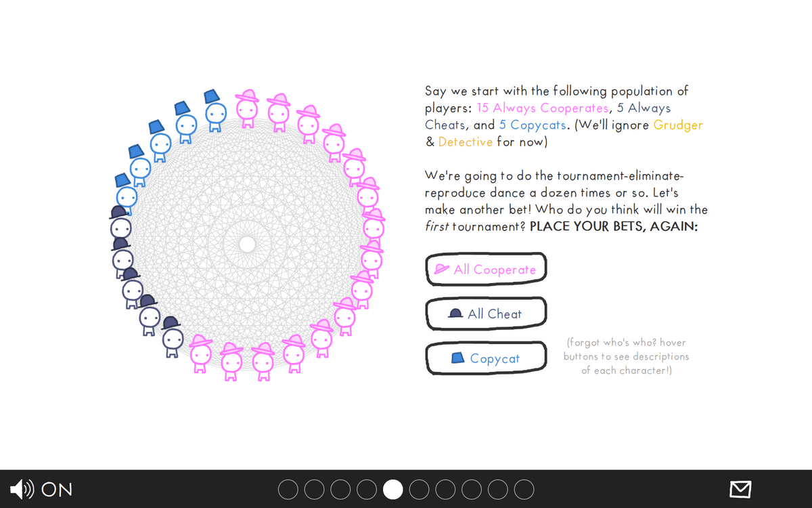Go to the second chapter dot

point(314,489)
